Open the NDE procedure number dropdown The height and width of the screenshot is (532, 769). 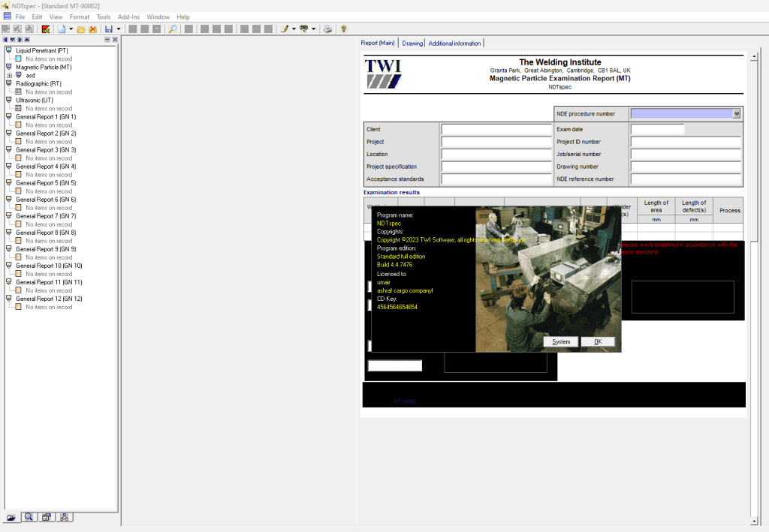737,114
